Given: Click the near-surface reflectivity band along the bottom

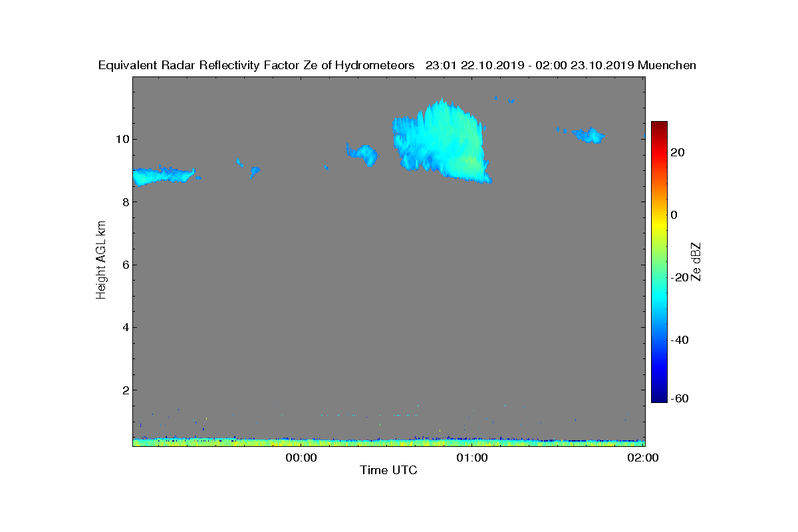Looking at the screenshot, I should pos(388,442).
